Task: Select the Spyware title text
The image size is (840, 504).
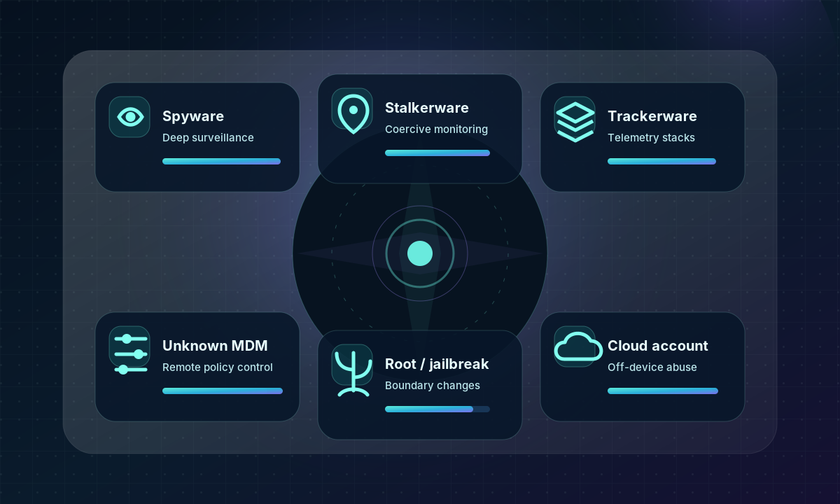Action: pyautogui.click(x=193, y=116)
